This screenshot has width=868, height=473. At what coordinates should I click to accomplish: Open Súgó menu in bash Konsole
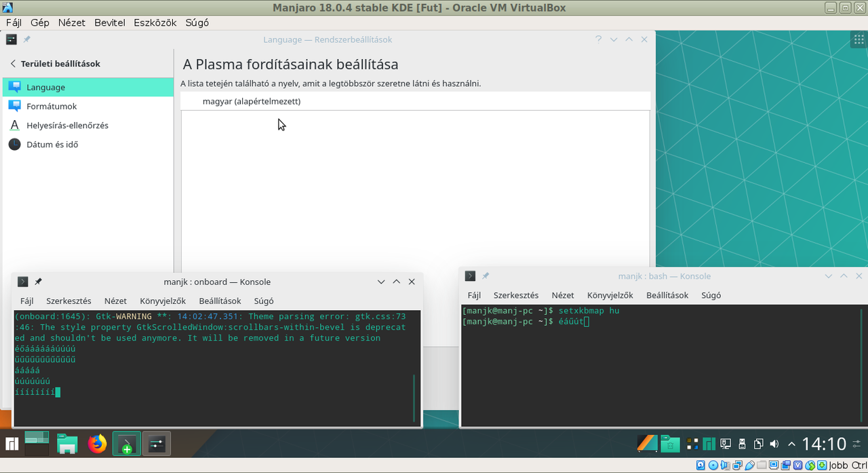point(711,295)
